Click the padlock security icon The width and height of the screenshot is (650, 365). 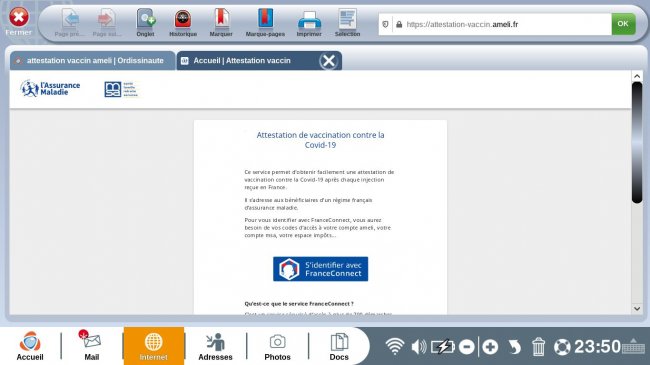pos(399,24)
